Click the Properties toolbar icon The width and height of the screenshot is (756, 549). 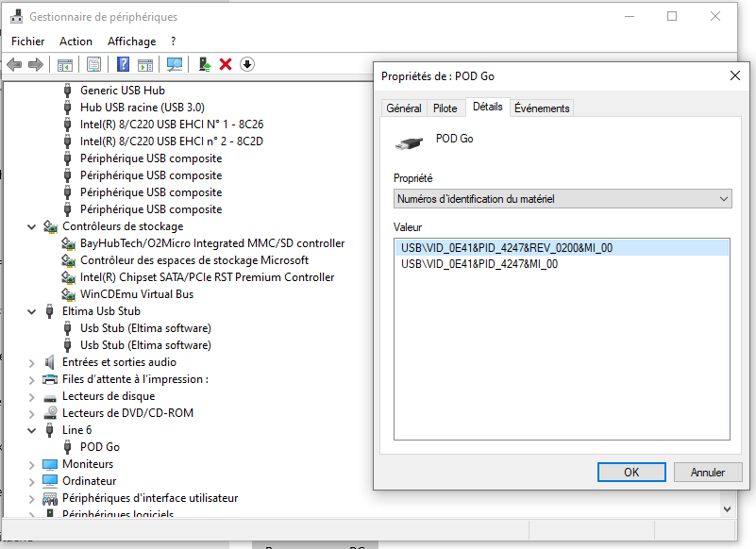[x=93, y=64]
